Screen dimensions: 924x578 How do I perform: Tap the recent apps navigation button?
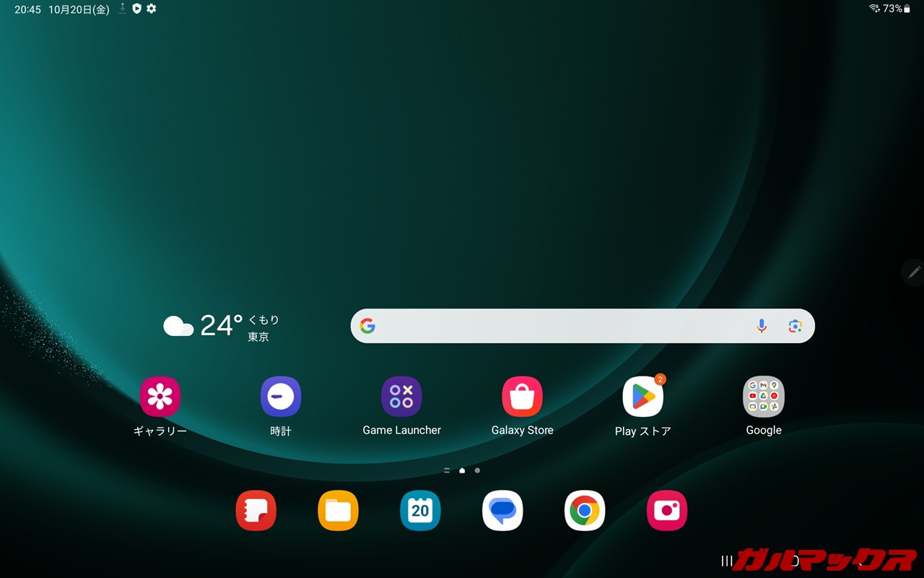726,561
